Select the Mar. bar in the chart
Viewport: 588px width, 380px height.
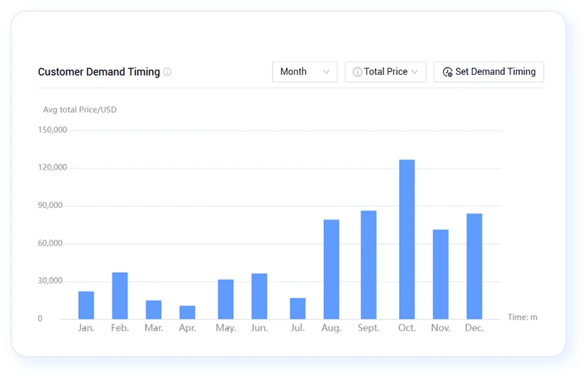click(x=154, y=310)
